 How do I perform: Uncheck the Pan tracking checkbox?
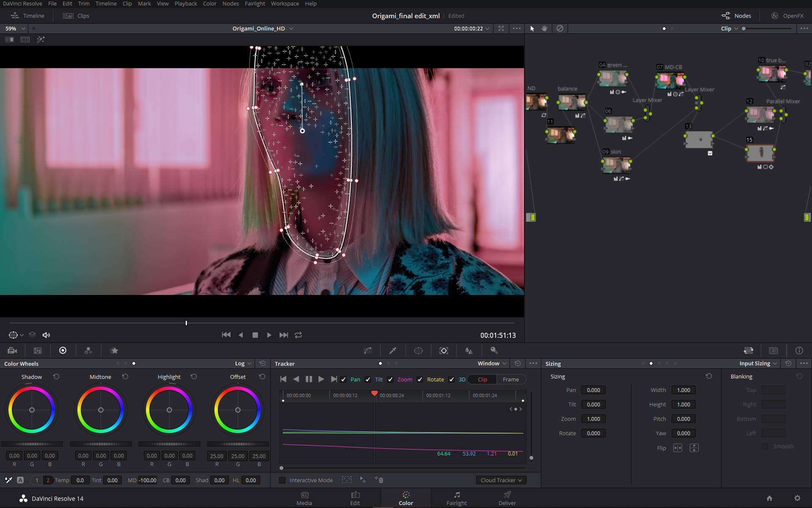(x=343, y=379)
